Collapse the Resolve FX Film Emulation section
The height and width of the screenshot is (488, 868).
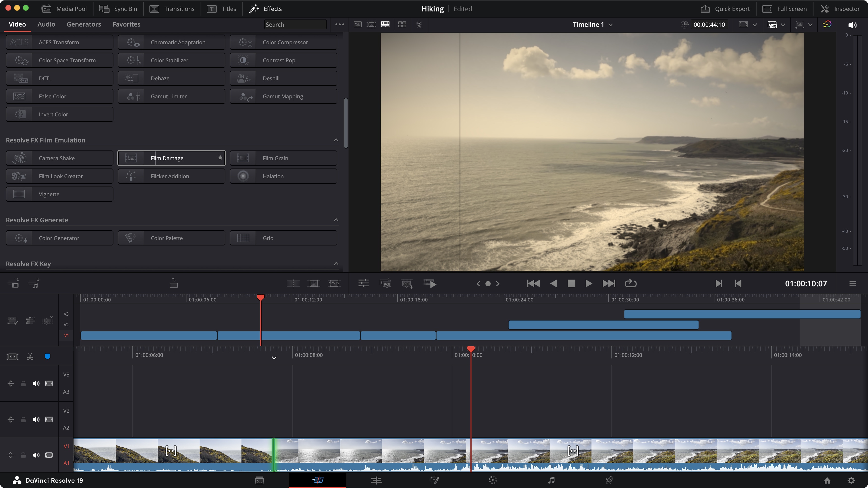point(336,140)
